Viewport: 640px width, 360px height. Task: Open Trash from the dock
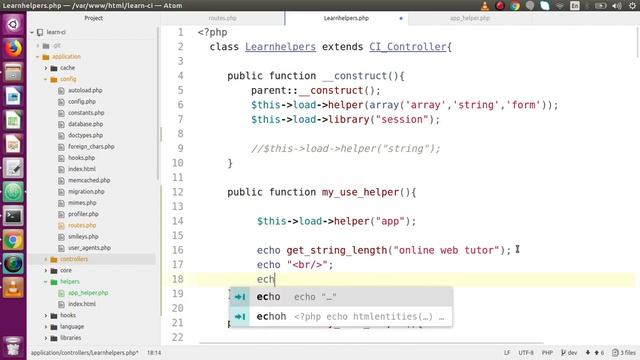click(13, 346)
